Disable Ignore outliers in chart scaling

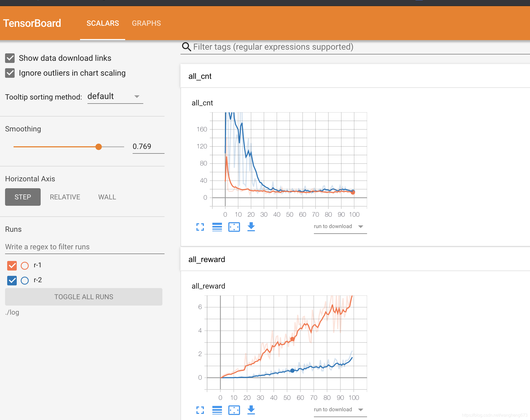[10, 73]
